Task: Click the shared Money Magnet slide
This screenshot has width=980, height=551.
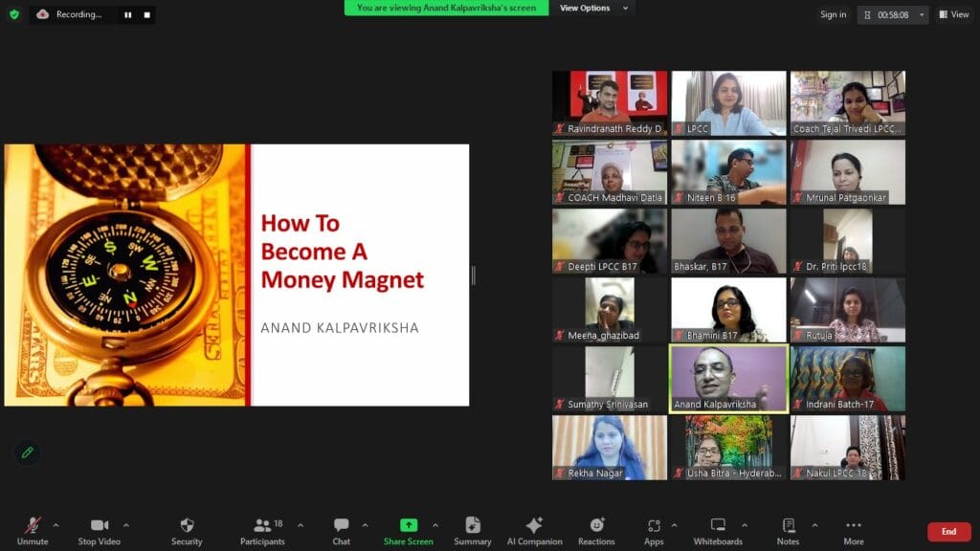Action: coord(237,275)
